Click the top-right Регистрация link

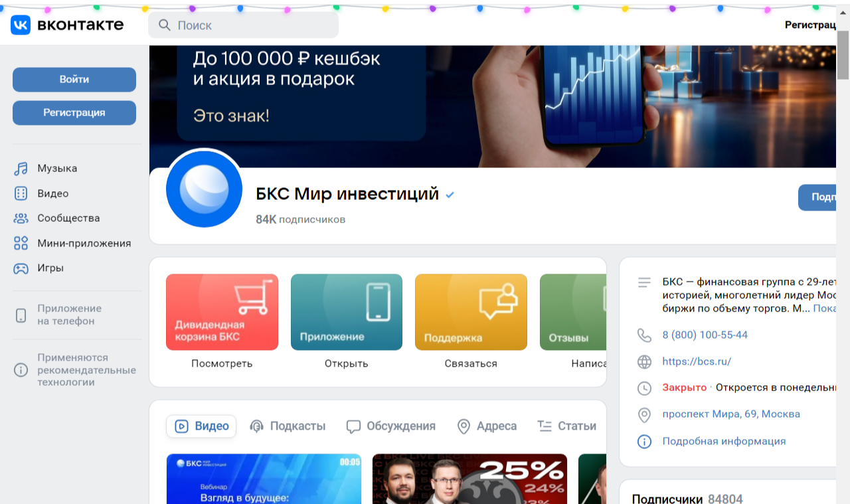point(810,25)
